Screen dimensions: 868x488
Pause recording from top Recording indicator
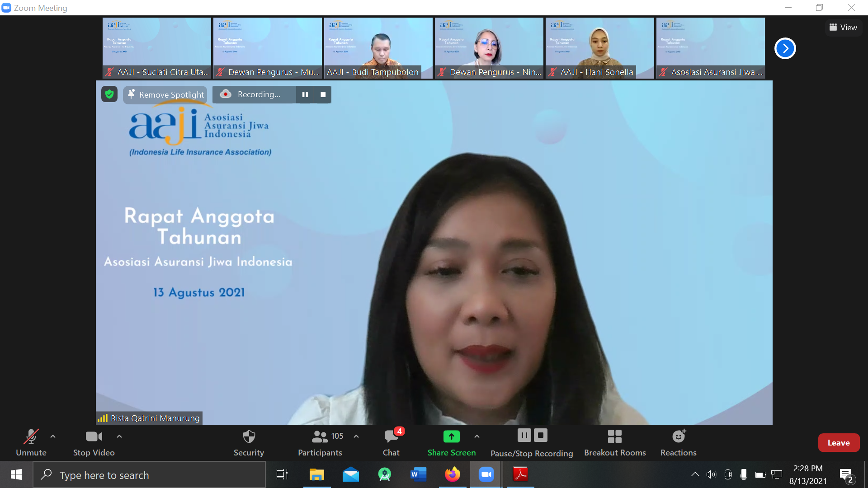pyautogui.click(x=305, y=94)
